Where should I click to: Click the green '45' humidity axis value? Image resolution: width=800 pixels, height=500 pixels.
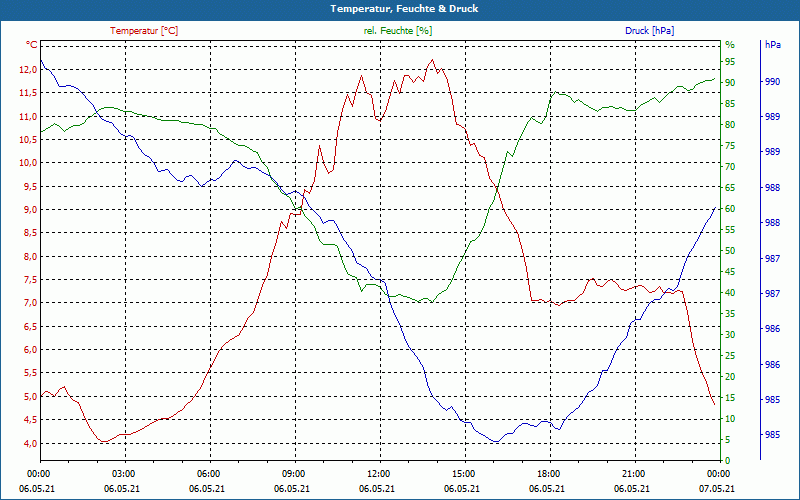point(730,272)
